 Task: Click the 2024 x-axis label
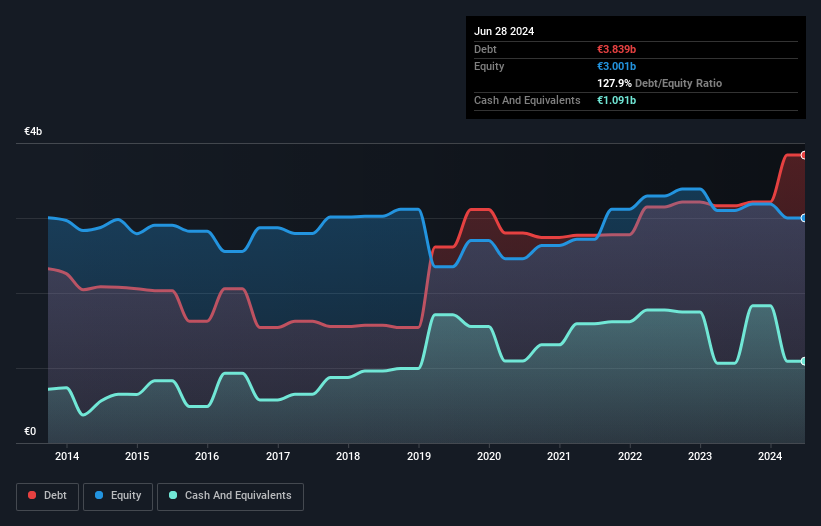(x=770, y=456)
